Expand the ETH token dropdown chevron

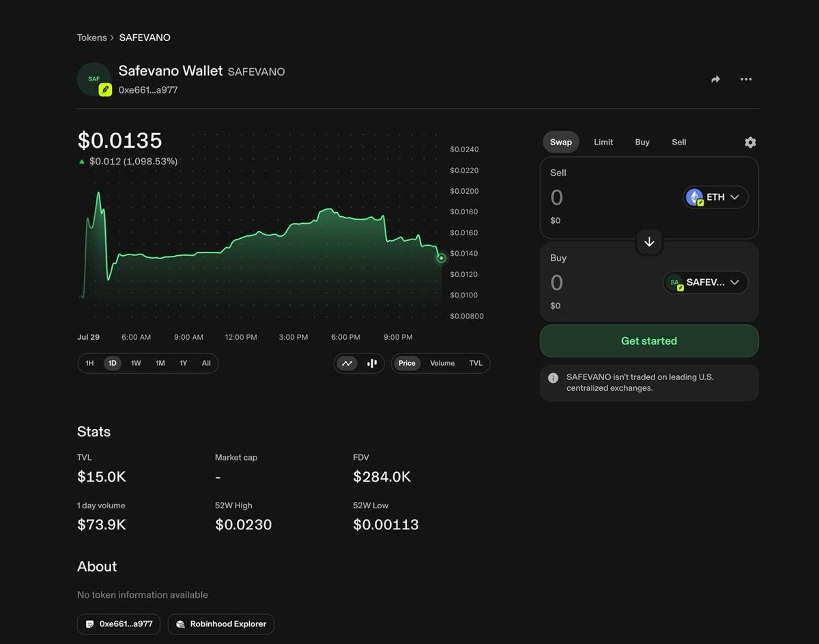coord(734,197)
